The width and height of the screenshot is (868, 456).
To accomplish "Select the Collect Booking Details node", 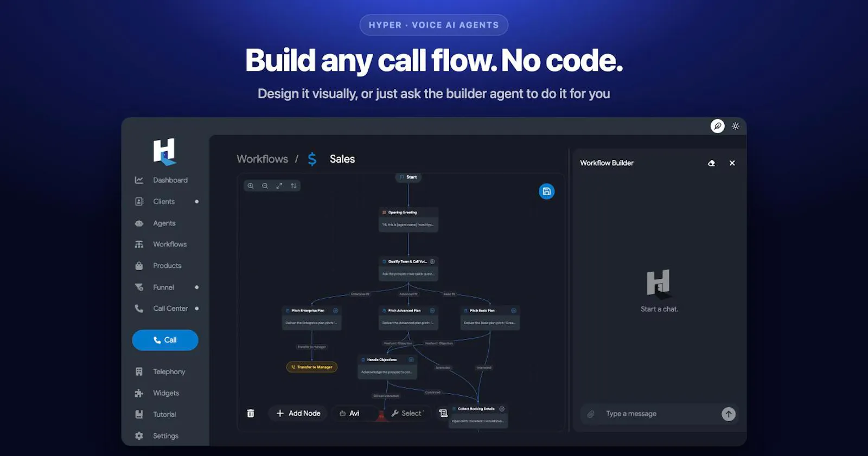I will pos(478,416).
